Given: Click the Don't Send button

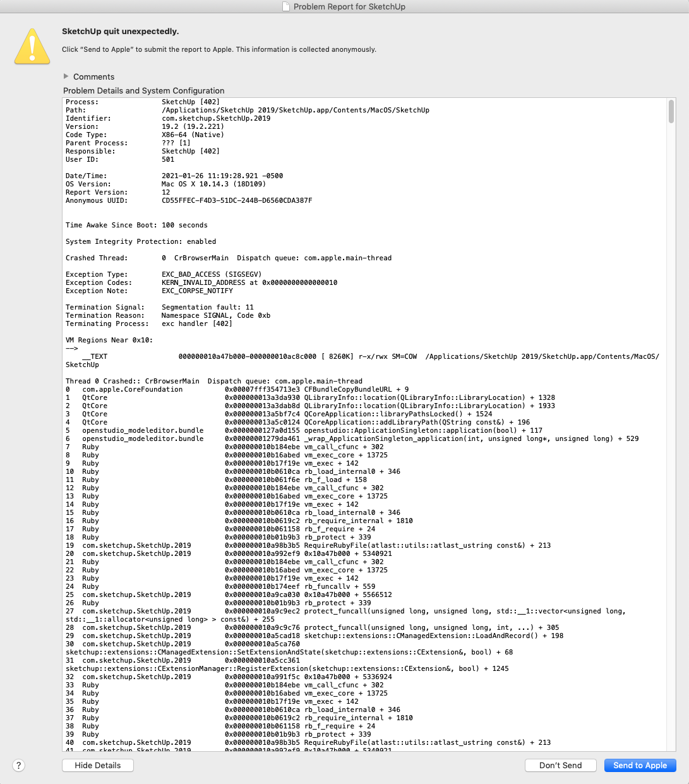Looking at the screenshot, I should tap(561, 765).
